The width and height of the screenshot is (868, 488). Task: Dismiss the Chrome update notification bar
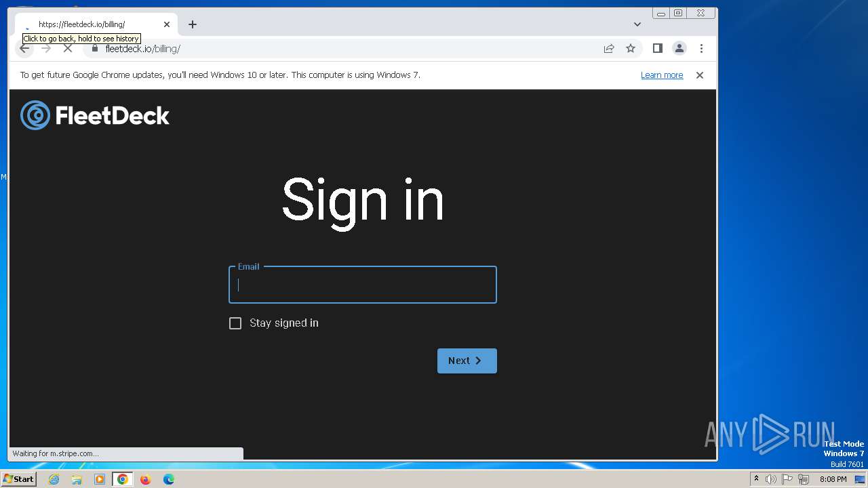pyautogui.click(x=700, y=75)
